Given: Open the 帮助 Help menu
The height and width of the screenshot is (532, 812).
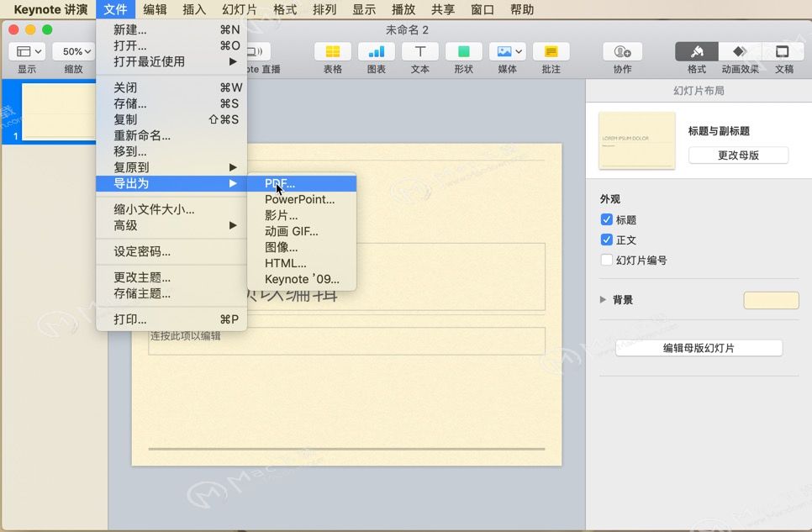Looking at the screenshot, I should tap(522, 9).
